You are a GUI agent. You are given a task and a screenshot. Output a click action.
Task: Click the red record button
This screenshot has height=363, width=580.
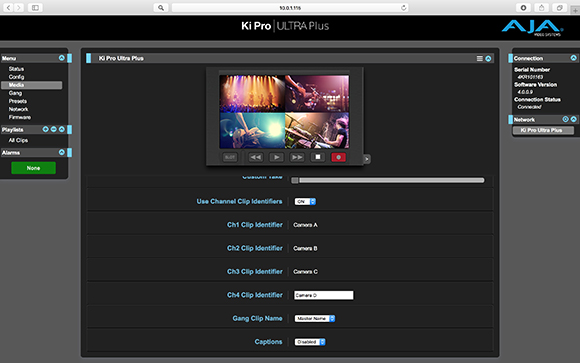338,157
